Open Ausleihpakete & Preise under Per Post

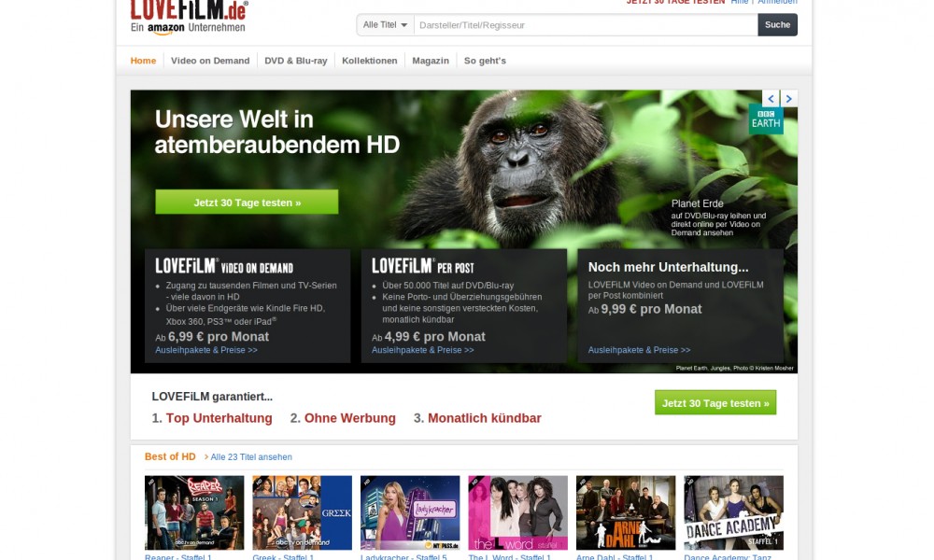pos(423,350)
